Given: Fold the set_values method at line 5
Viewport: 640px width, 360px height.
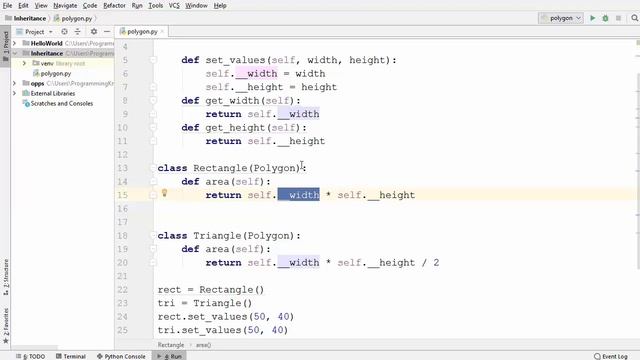Looking at the screenshot, I should pos(153,60).
